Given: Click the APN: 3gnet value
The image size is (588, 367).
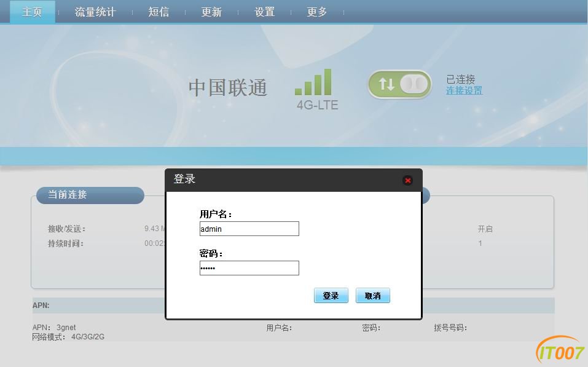Looking at the screenshot, I should (54, 327).
